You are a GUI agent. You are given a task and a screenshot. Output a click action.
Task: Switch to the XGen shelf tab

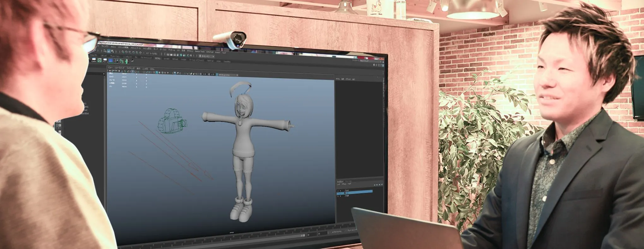click(218, 61)
